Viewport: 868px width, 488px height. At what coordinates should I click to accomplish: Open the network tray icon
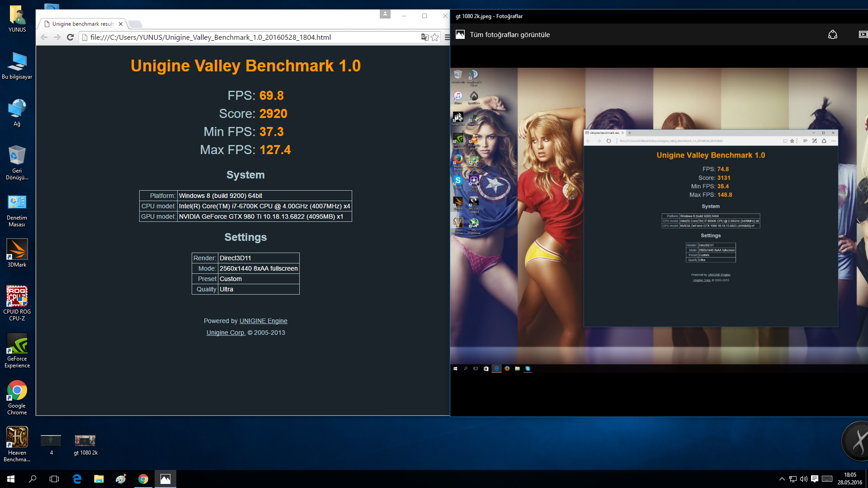tap(793, 479)
